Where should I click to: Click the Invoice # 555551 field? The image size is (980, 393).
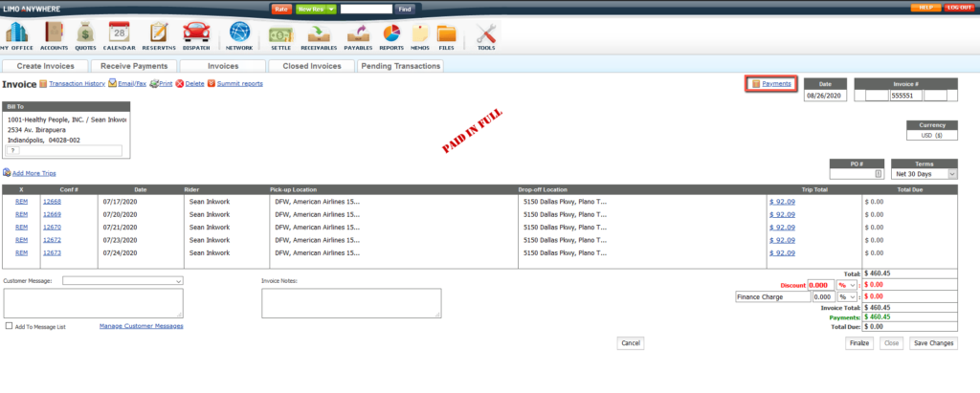(x=905, y=96)
